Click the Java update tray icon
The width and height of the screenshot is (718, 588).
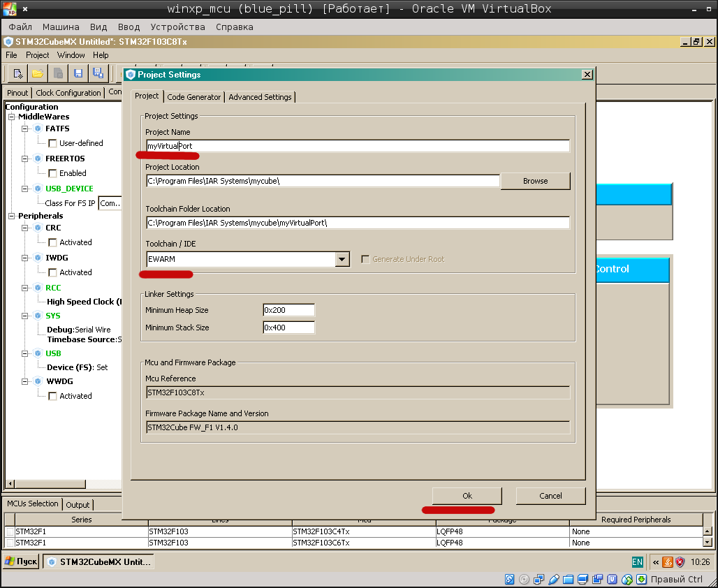(668, 562)
